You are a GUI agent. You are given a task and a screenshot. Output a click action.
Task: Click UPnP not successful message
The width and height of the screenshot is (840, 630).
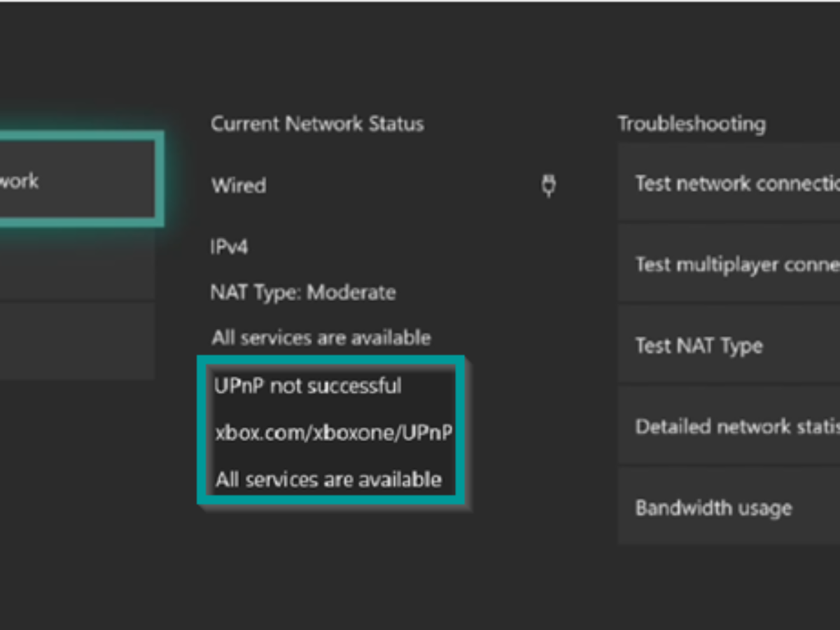(308, 386)
